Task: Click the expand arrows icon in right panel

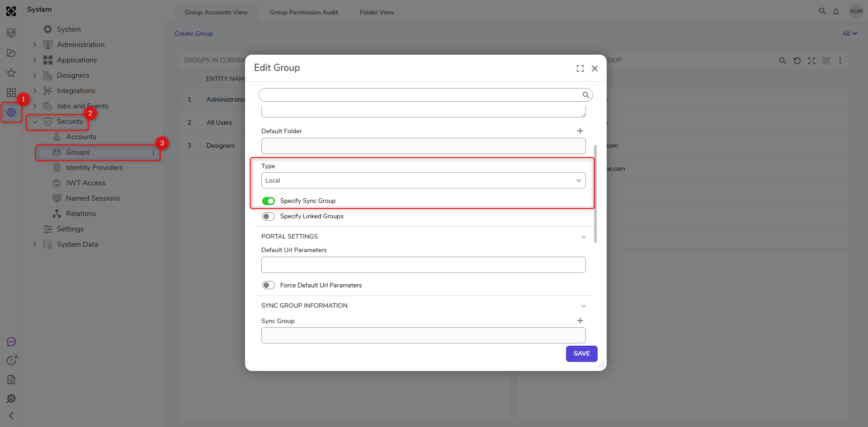Action: click(x=812, y=61)
